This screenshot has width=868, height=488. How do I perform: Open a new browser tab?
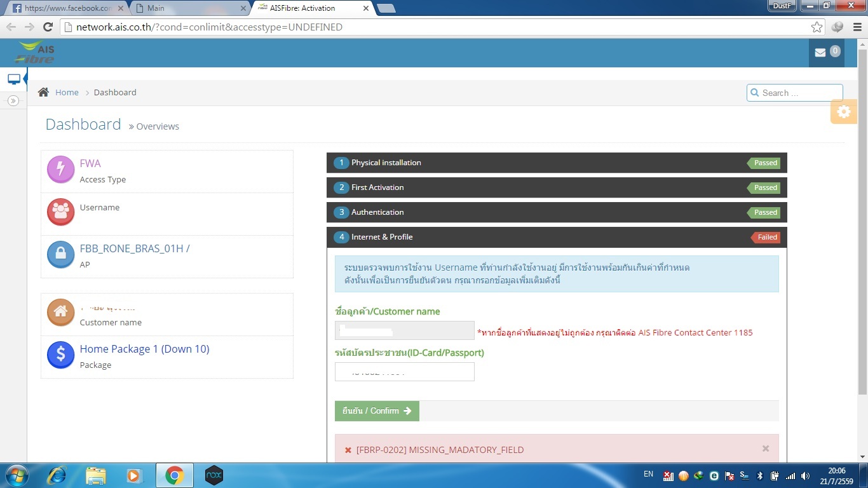[x=386, y=8]
